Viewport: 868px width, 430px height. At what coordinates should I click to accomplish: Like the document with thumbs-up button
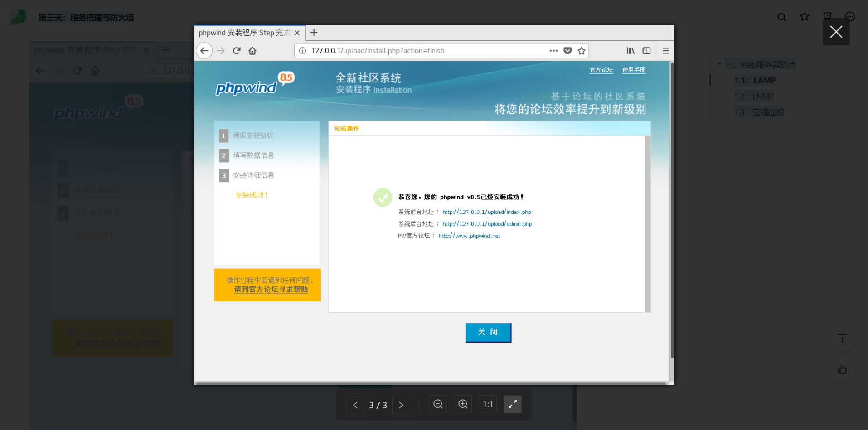[842, 370]
